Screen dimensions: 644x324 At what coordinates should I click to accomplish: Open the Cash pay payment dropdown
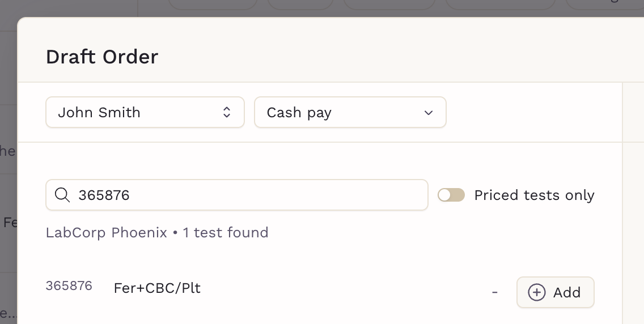[x=350, y=112]
